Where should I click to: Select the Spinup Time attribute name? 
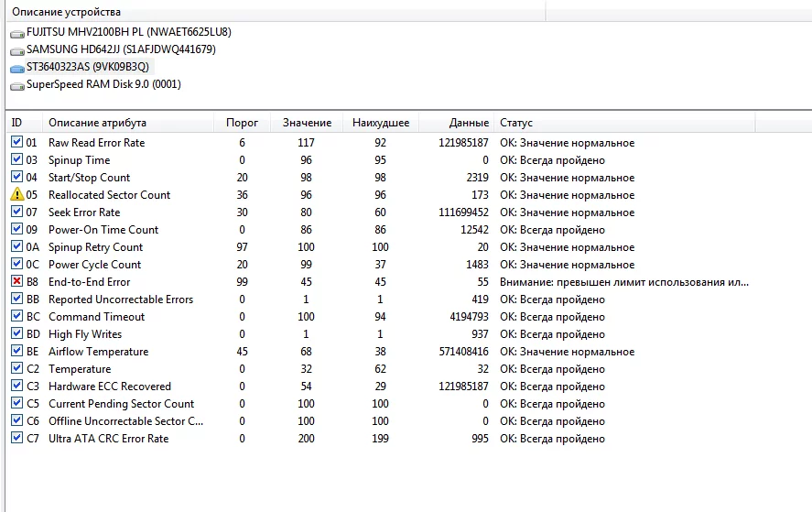80,160
